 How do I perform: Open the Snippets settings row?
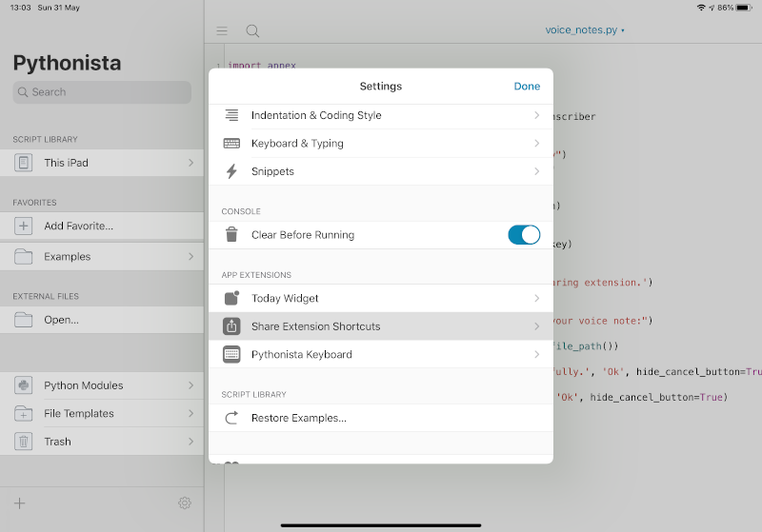click(380, 171)
